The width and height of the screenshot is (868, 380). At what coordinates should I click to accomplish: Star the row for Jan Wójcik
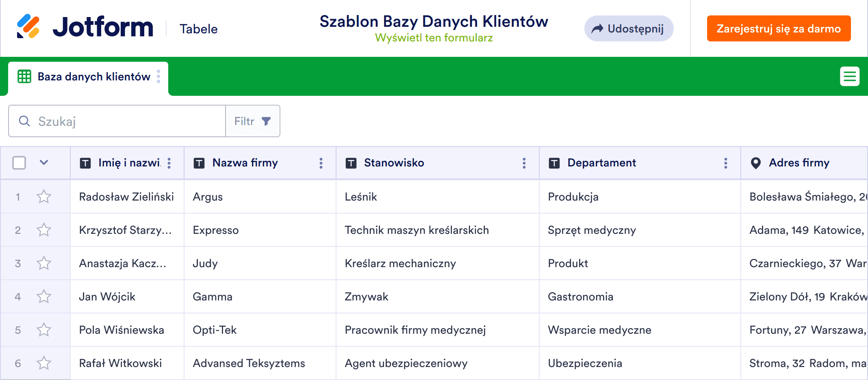(44, 297)
